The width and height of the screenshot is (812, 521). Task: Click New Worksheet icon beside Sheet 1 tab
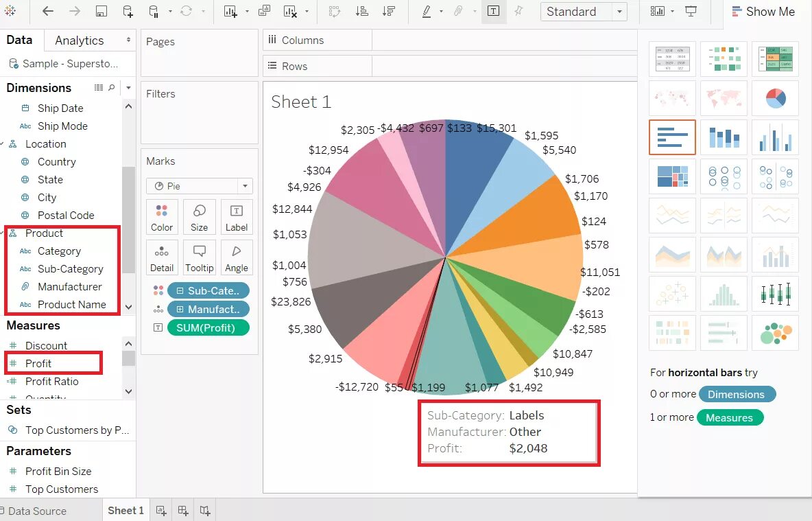pos(161,511)
